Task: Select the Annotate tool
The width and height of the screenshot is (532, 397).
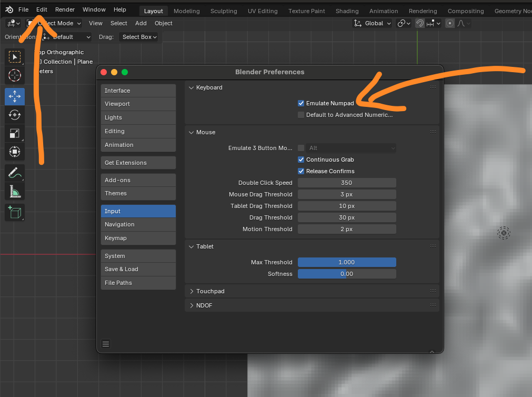Action: tap(15, 173)
